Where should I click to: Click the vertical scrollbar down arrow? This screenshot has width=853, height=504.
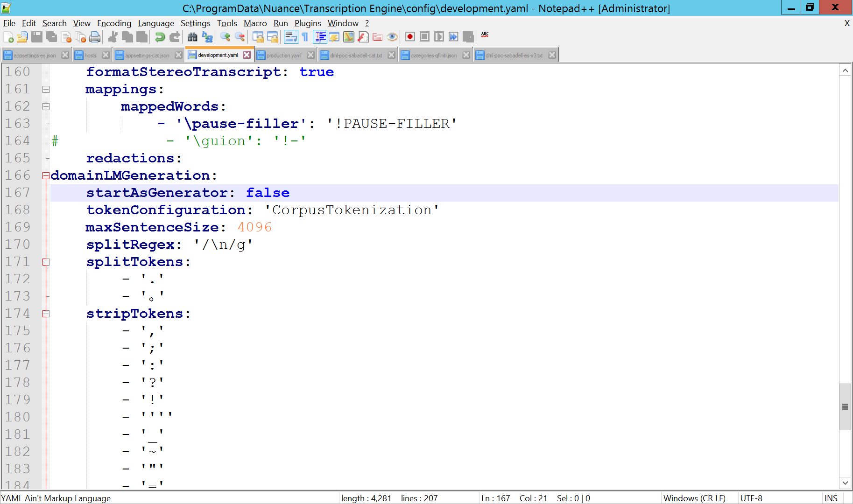pos(845,483)
